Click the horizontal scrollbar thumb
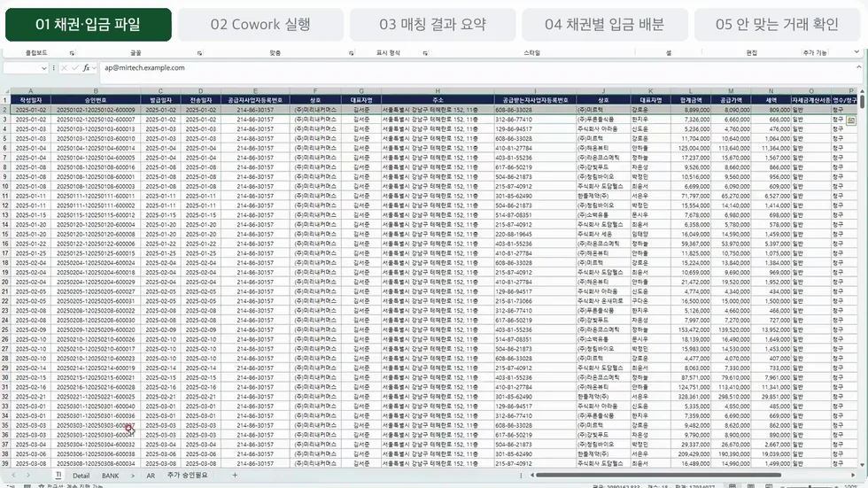The image size is (868, 488). tap(658, 476)
